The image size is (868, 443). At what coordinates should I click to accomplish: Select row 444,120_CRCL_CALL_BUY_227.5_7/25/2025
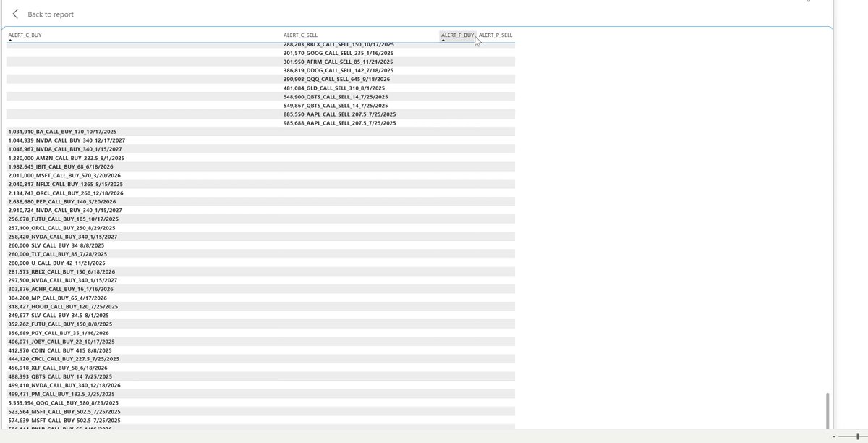(x=260, y=359)
